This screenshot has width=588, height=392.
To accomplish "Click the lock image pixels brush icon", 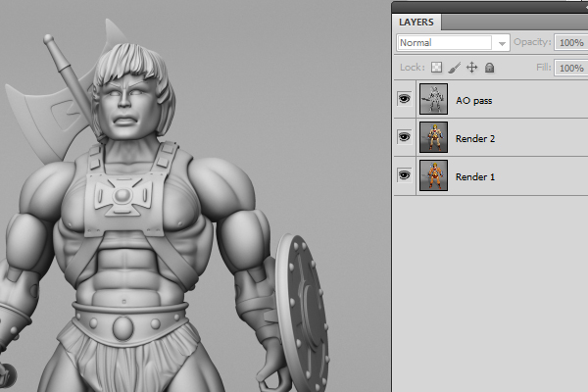I will [x=454, y=68].
